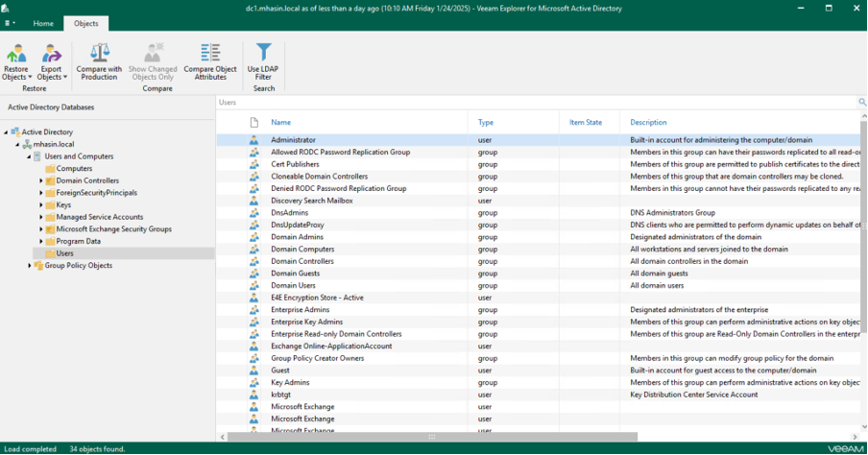
Task: Click the search magnifier icon
Action: click(x=862, y=102)
